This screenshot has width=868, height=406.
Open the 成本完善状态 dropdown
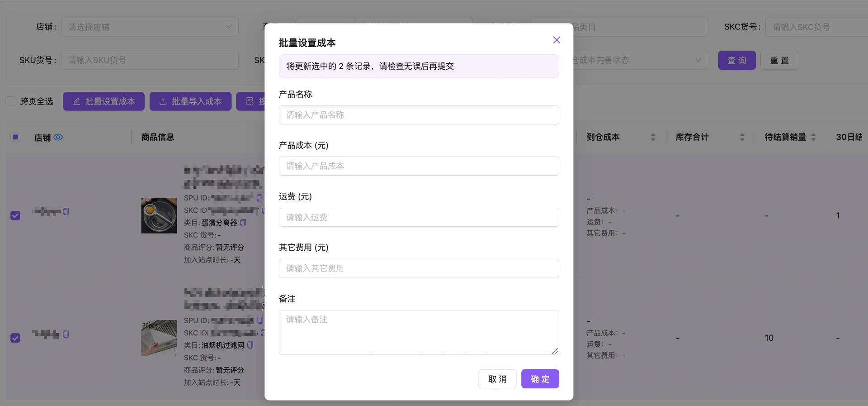pos(641,60)
